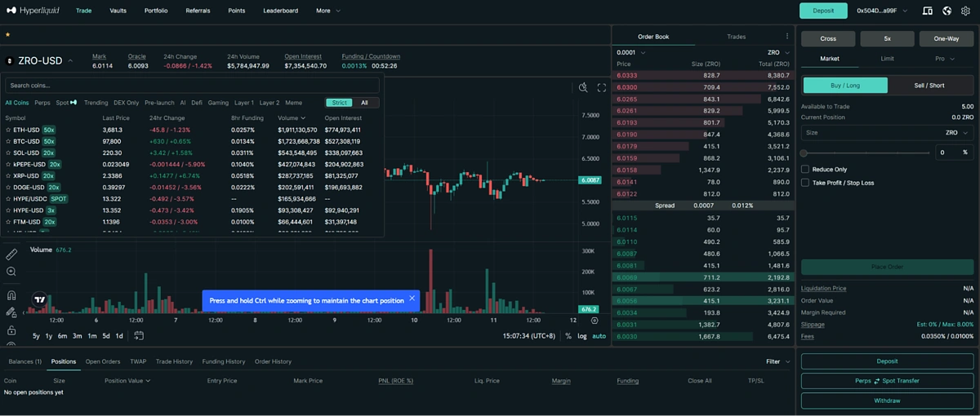
Task: Toggle chart fullscreen mode icon
Action: tap(602, 88)
